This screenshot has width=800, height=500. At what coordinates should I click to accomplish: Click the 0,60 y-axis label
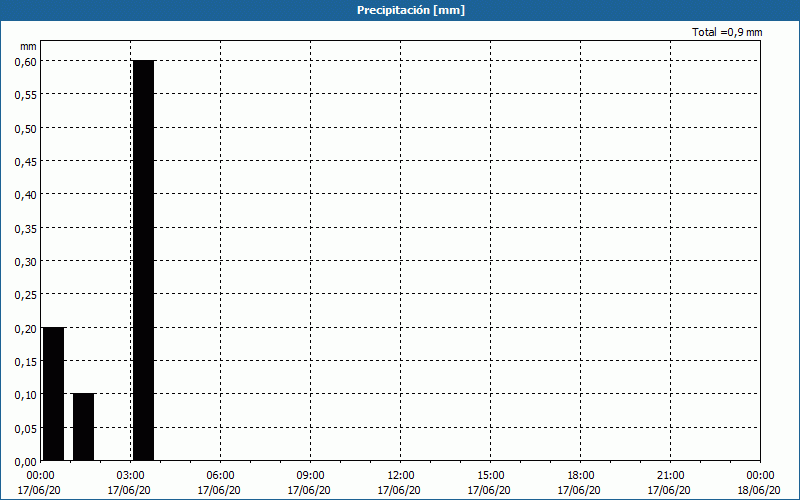pyautogui.click(x=26, y=62)
